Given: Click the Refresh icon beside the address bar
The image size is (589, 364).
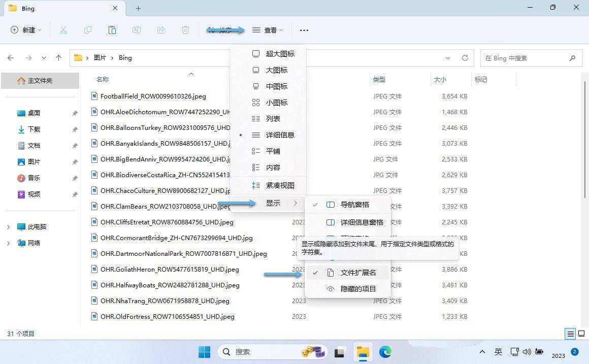Looking at the screenshot, I should click(x=465, y=58).
